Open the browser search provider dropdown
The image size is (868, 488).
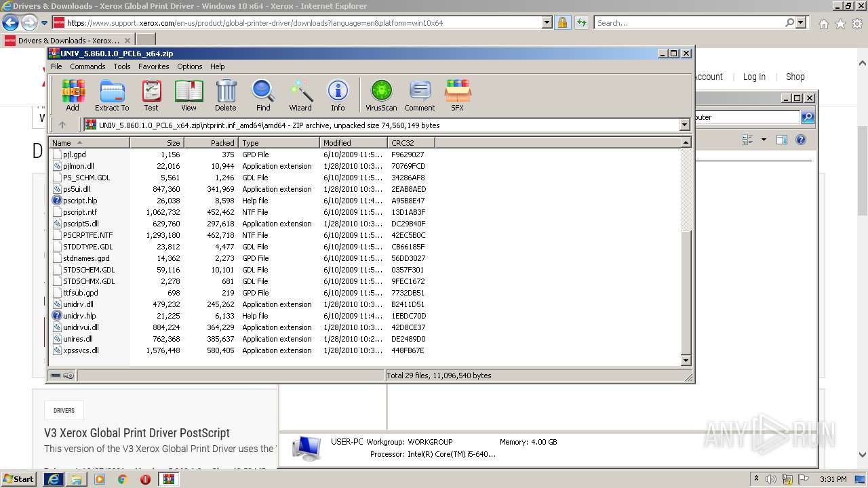click(802, 23)
